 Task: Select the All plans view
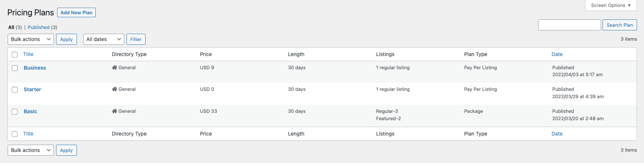click(11, 27)
